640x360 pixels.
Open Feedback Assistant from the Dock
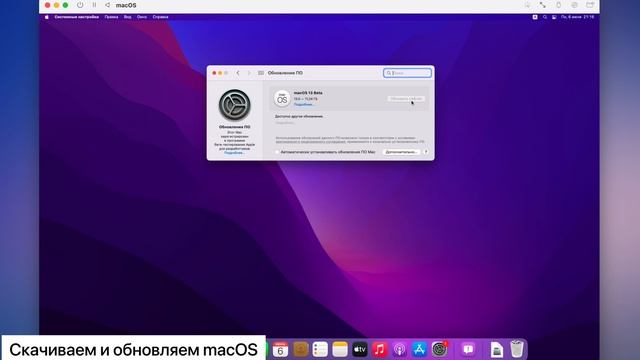click(x=468, y=349)
